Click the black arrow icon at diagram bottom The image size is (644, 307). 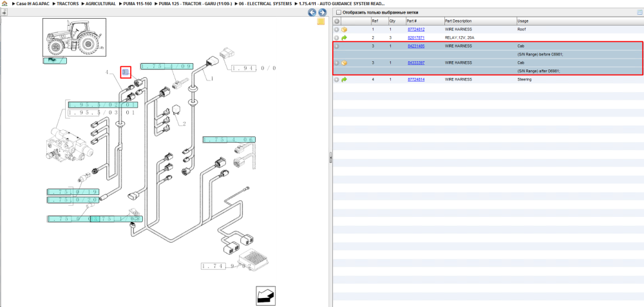pyautogui.click(x=266, y=296)
